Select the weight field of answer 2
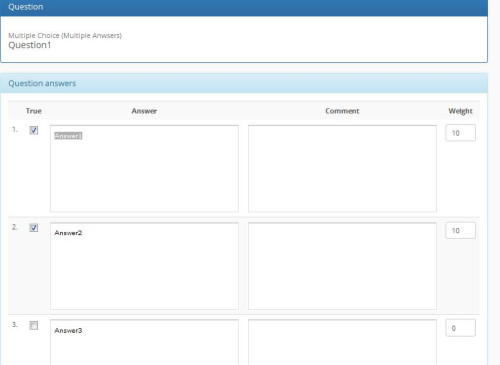This screenshot has width=500, height=365. (x=461, y=231)
